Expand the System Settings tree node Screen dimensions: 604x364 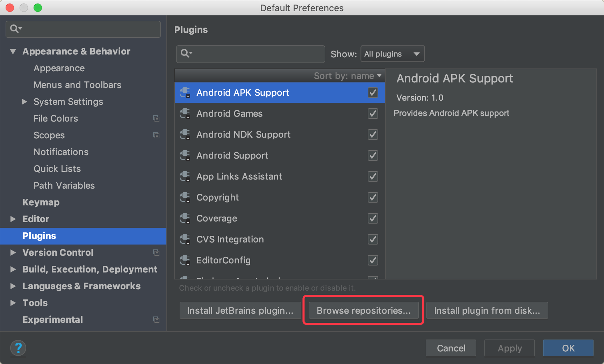[24, 102]
